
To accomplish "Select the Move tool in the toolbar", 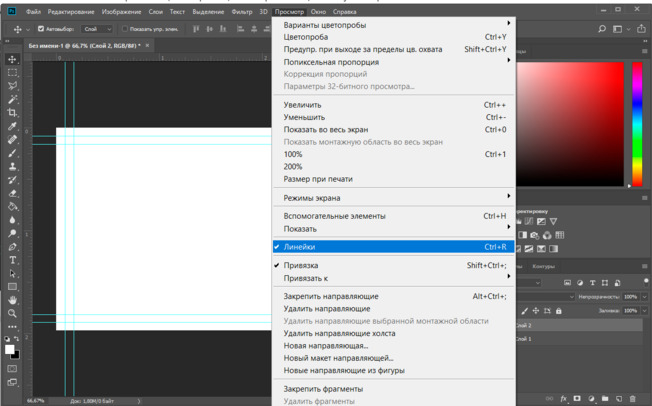I will click(12, 60).
